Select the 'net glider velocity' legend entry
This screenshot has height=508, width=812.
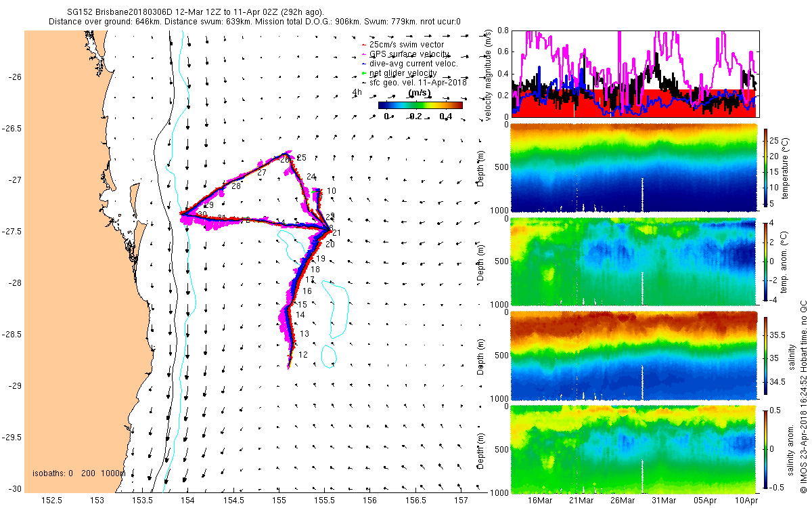tap(399, 73)
